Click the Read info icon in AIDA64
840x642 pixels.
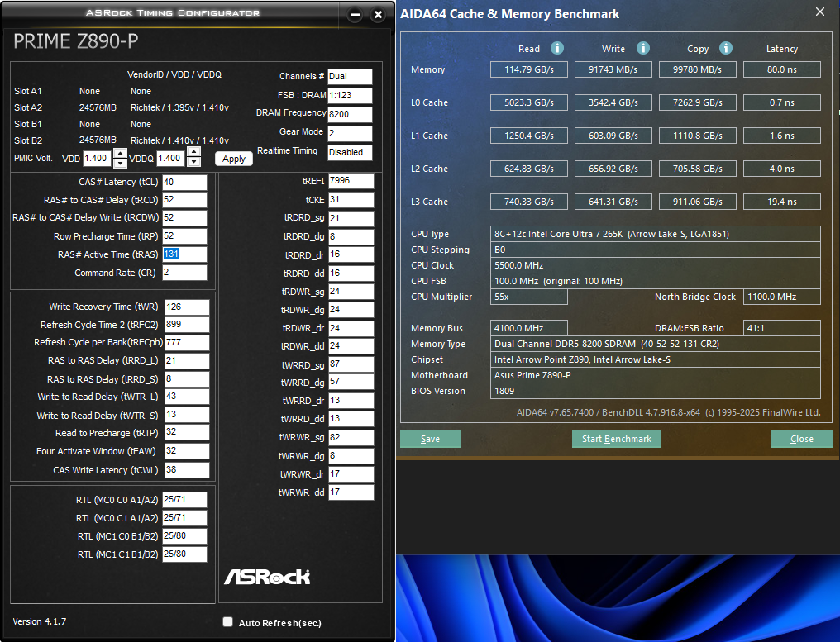(557, 48)
